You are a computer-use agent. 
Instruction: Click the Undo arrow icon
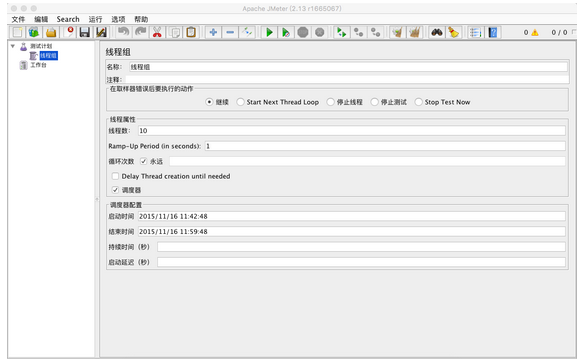123,32
